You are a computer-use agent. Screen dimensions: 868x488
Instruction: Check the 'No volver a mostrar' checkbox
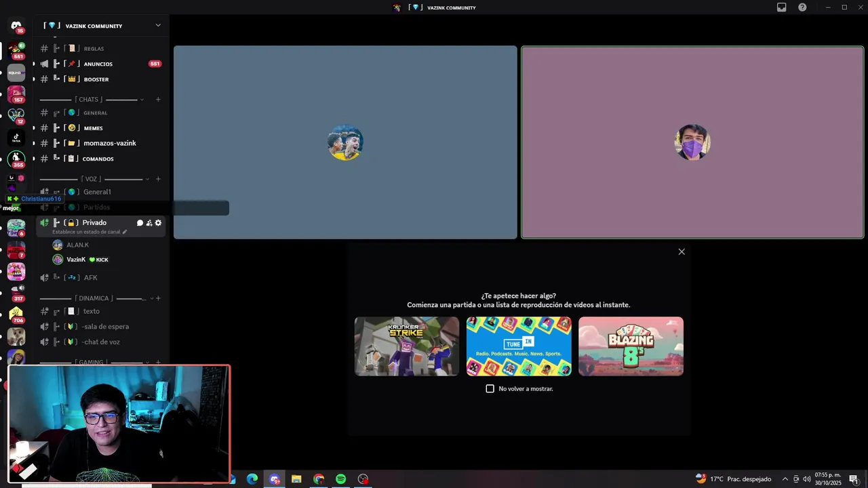tap(490, 388)
